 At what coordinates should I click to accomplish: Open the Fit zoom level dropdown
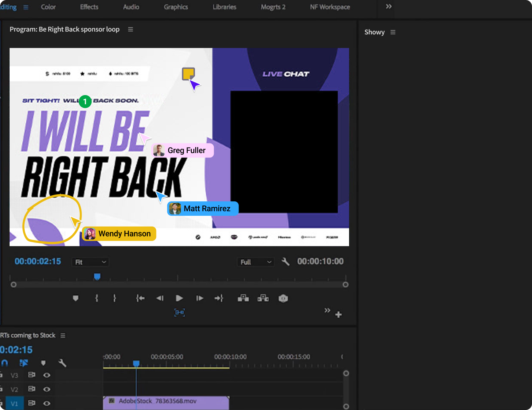(x=91, y=262)
